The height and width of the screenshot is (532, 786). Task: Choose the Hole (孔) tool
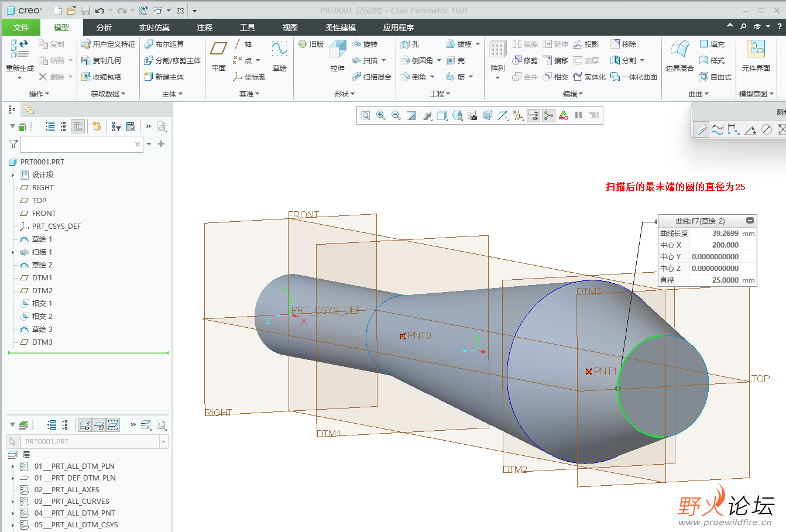click(x=410, y=44)
